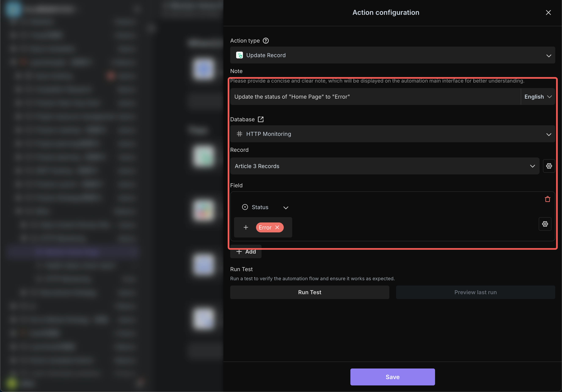Viewport: 562px width, 392px height.
Task: Click the plus icon to add a value
Action: [246, 227]
